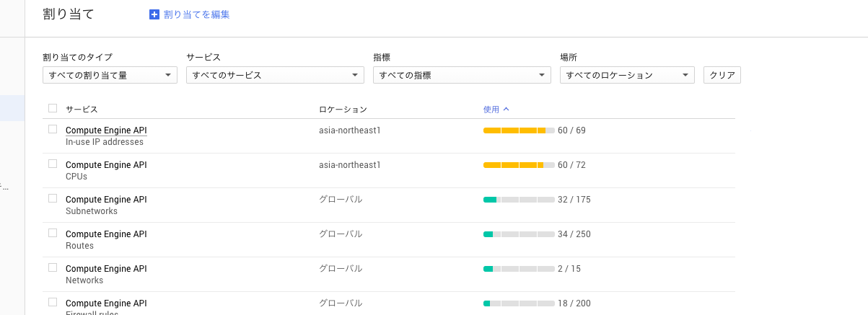The height and width of the screenshot is (315, 868).
Task: Open Compute Engine API in Routes row
Action: (106, 234)
